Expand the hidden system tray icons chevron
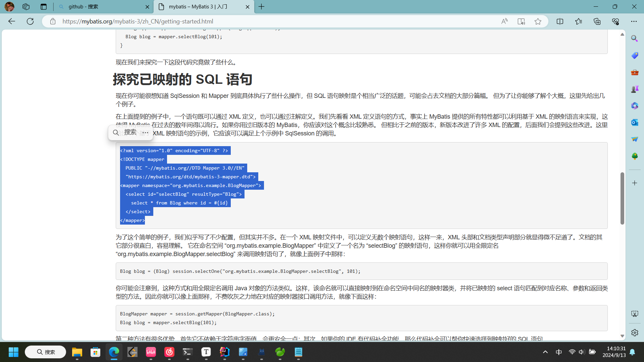 point(545,352)
